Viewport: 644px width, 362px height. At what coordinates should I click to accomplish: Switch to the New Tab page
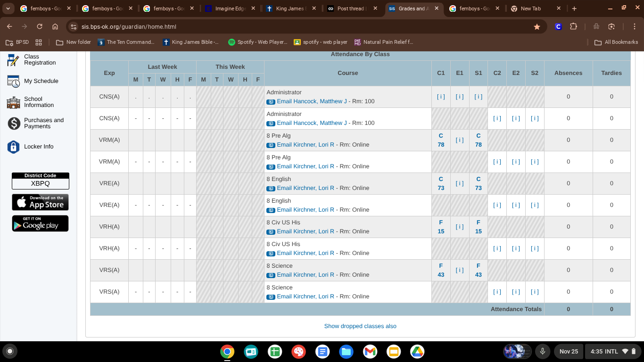coord(532,8)
